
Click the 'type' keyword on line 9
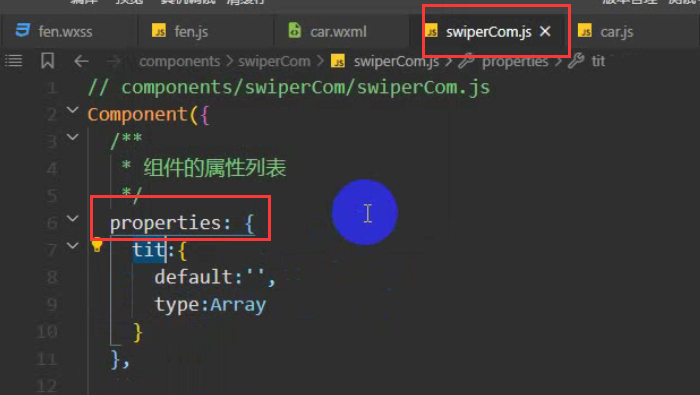click(x=176, y=305)
